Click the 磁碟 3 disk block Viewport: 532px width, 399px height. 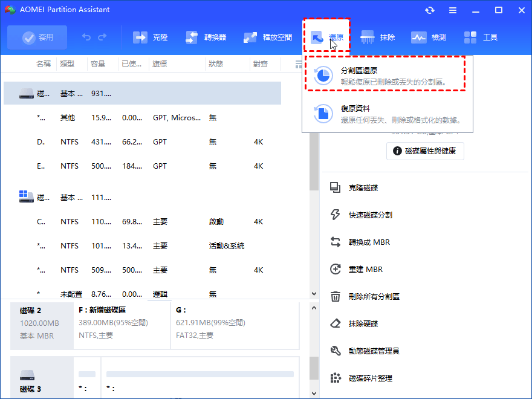pos(42,378)
